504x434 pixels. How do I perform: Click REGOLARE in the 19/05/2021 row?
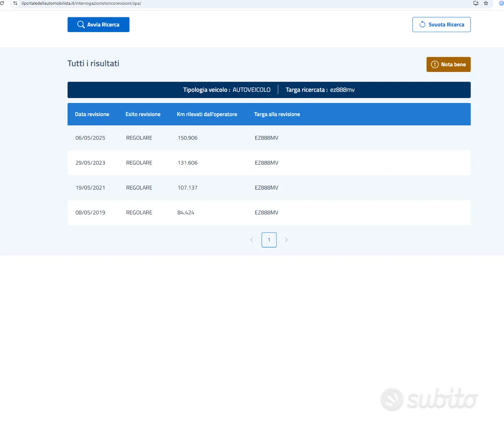click(x=139, y=188)
